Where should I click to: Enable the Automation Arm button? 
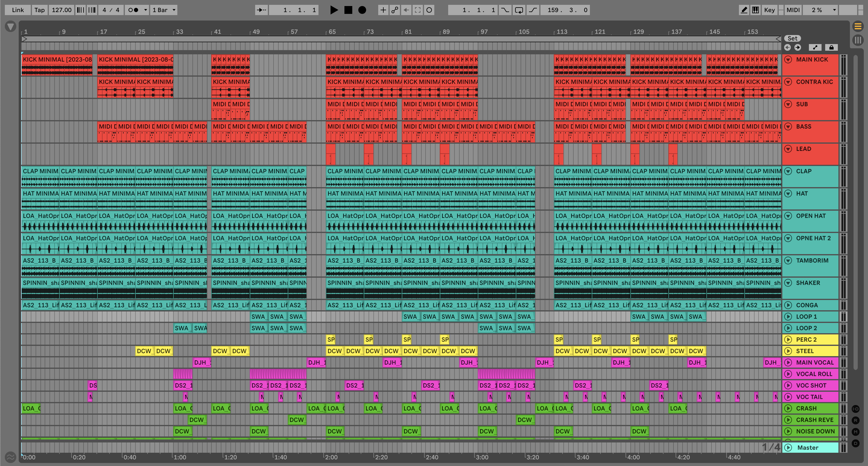[394, 10]
